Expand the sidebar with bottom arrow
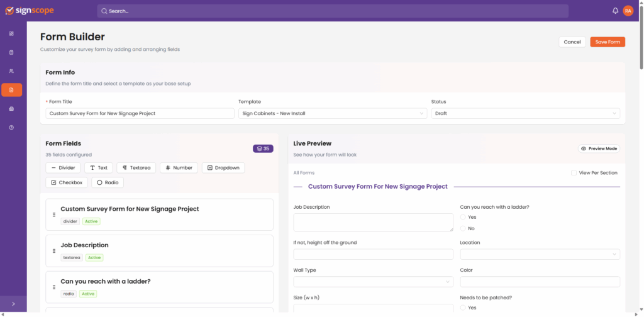The image size is (644, 317). [x=13, y=304]
